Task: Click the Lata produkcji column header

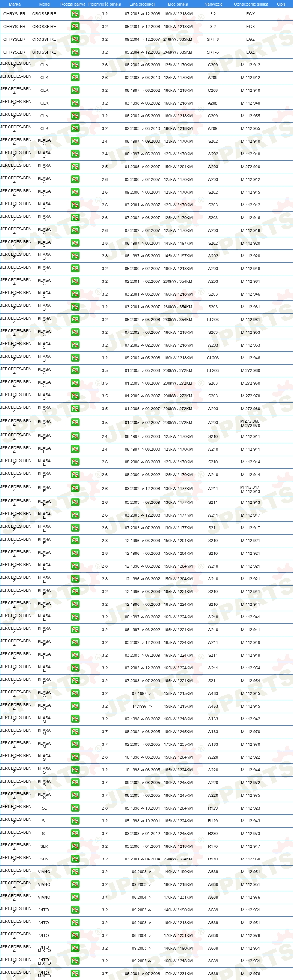Action: coord(142,4)
